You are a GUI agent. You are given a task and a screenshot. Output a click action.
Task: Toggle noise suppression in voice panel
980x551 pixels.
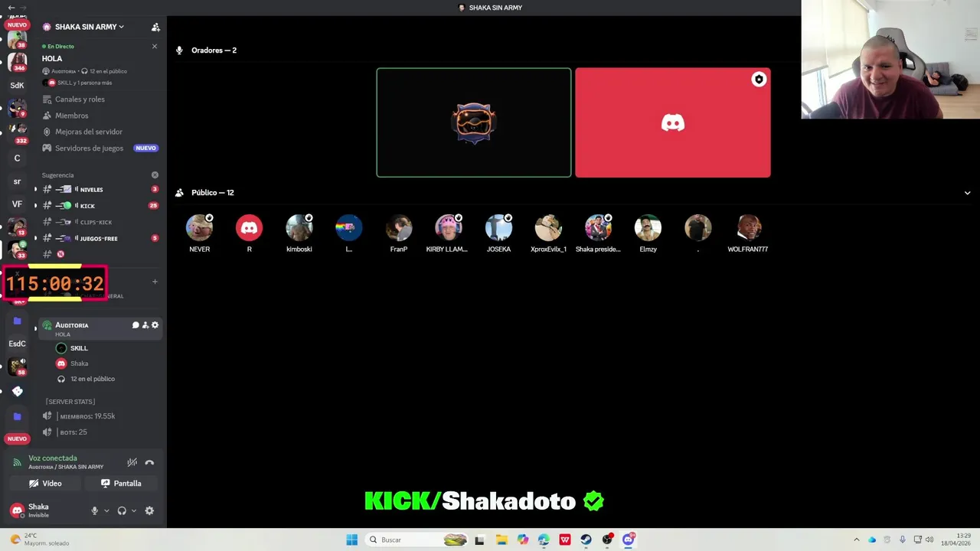point(132,462)
